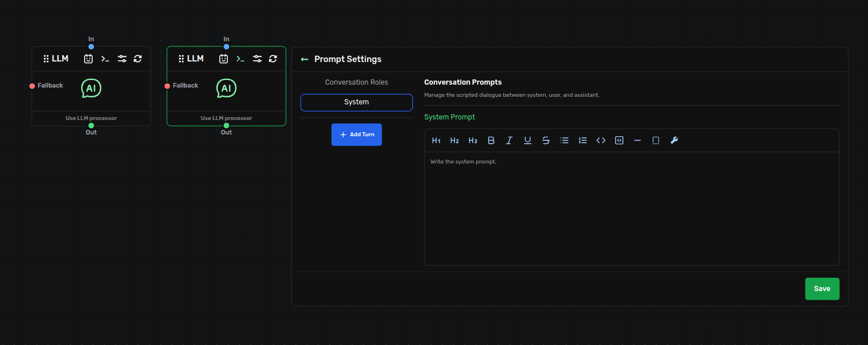The height and width of the screenshot is (345, 868).
Task: Click the green Out port of the first LLM node
Action: [91, 125]
